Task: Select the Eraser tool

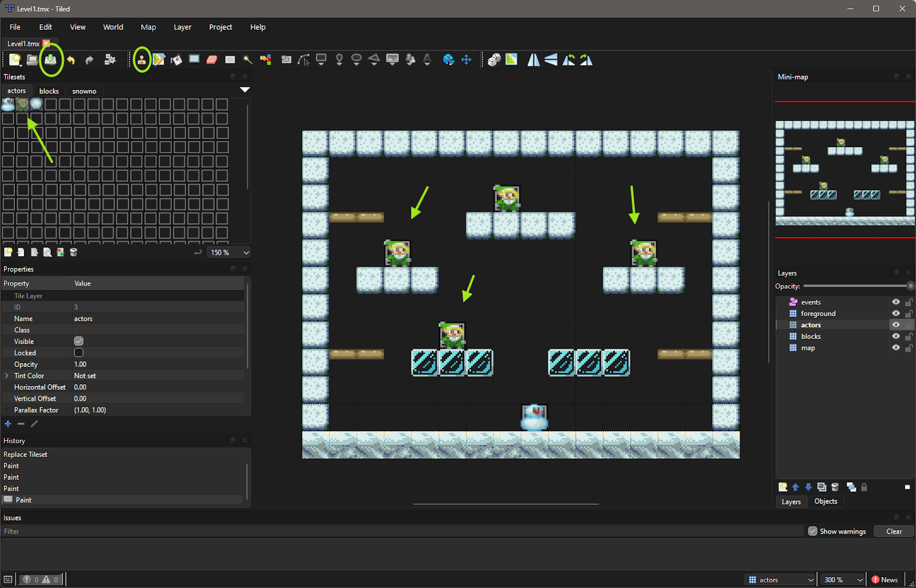Action: 212,60
